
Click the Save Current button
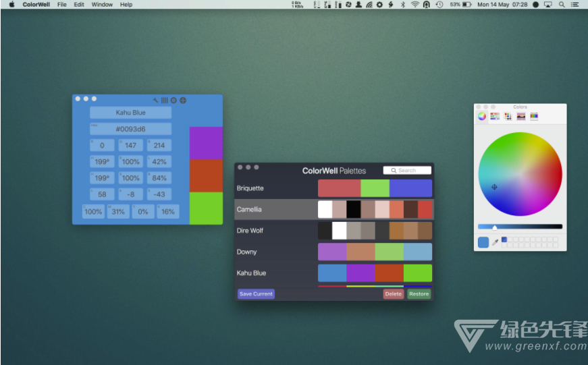click(256, 293)
